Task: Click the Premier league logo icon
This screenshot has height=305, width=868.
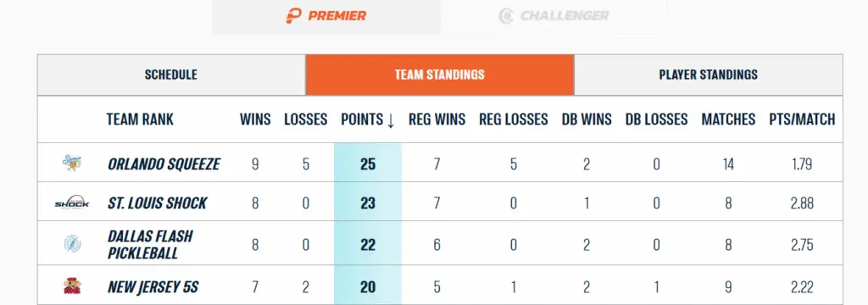Action: click(x=293, y=15)
